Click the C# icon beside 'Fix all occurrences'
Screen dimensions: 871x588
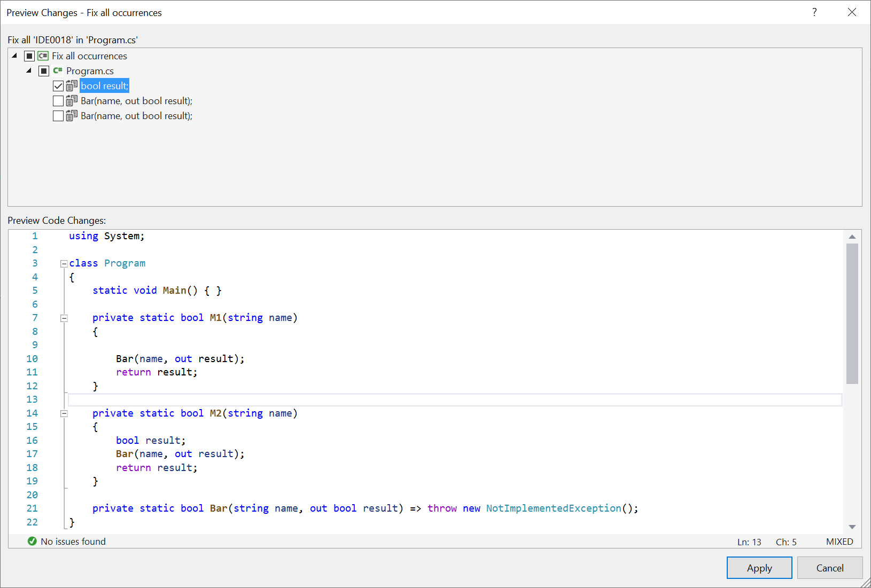(x=43, y=56)
